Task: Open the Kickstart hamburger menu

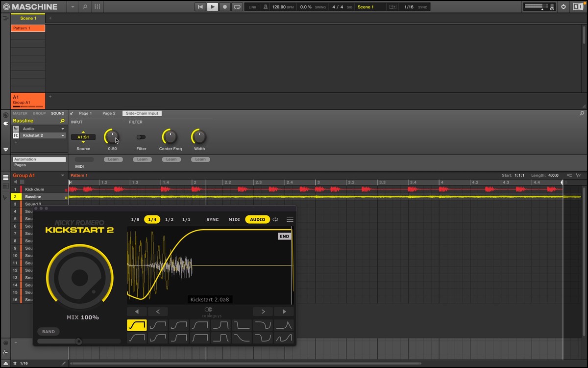Action: click(x=290, y=219)
